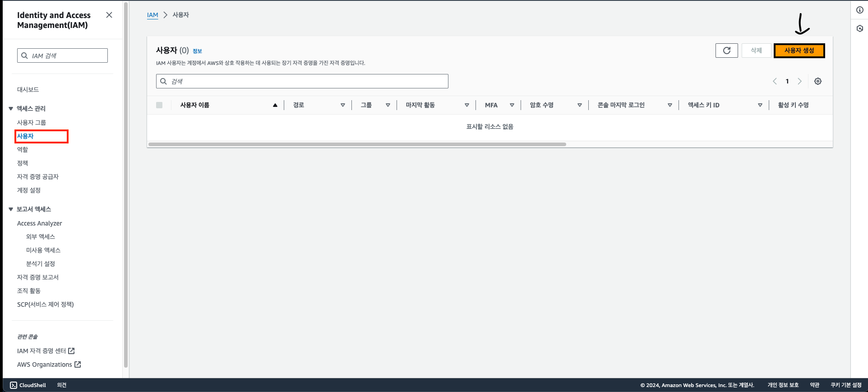Select 사용자 in the sidebar
Viewport: 868px width, 392px height.
[x=25, y=136]
